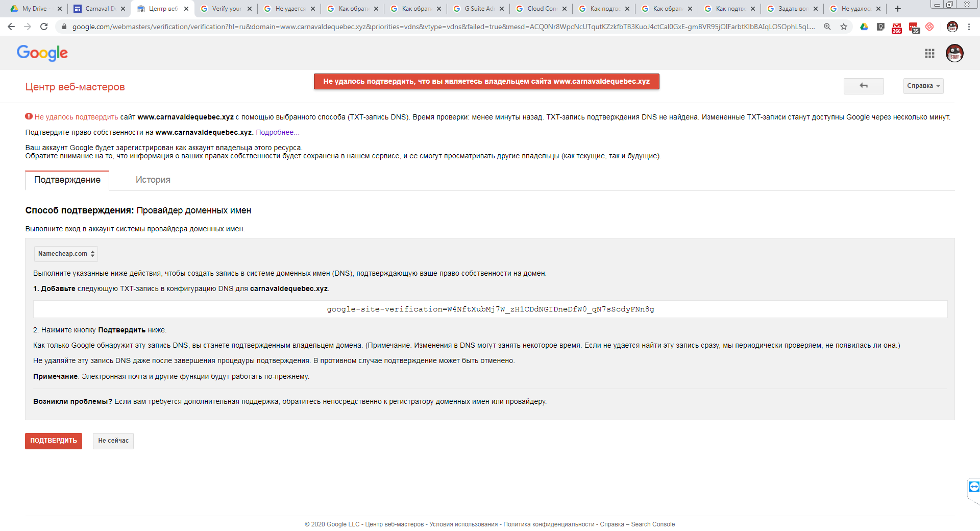Close the Verify your tab

250,9
